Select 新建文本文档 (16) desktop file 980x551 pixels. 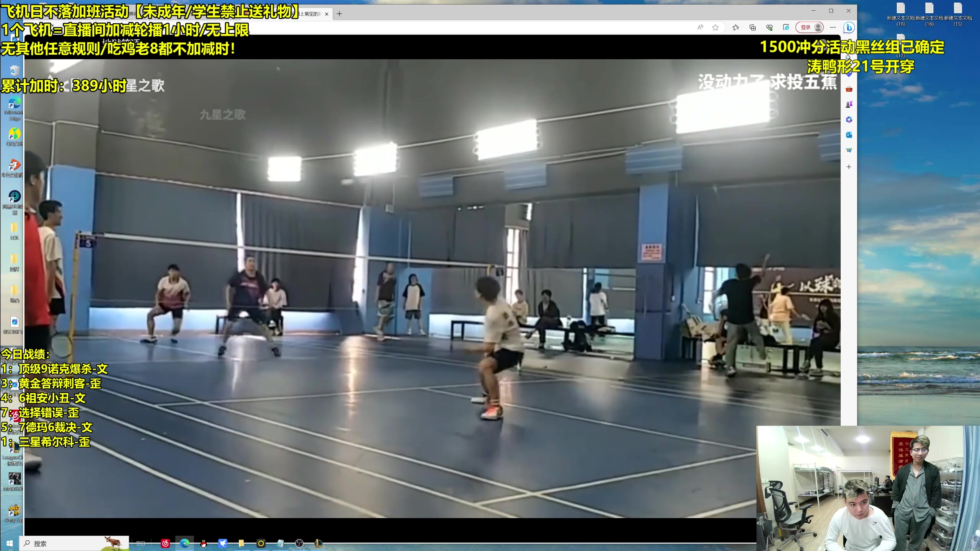[929, 15]
